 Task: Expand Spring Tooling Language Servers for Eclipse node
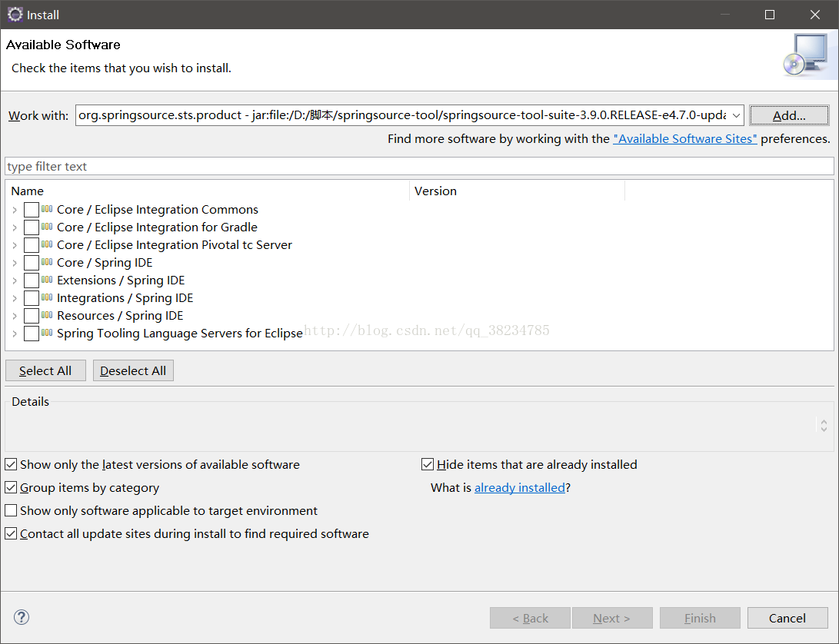click(x=15, y=334)
